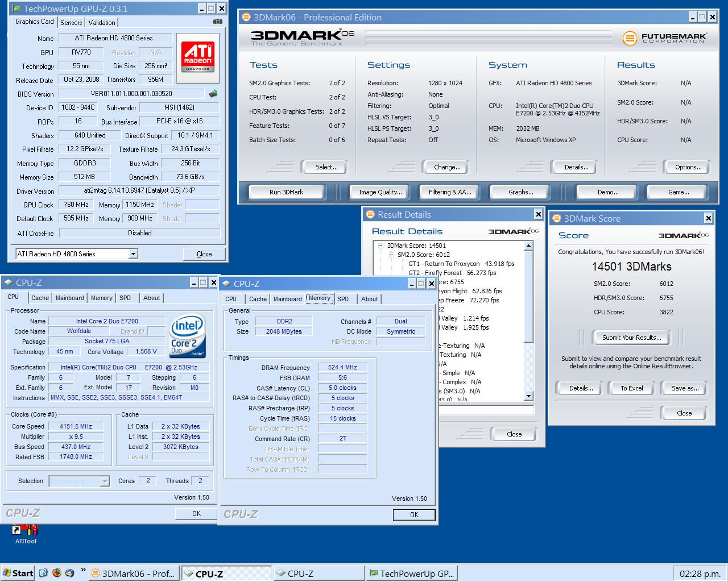Viewport: 728px width, 582px height.
Task: Click the Show Desktop quick launch icon
Action: (x=43, y=573)
